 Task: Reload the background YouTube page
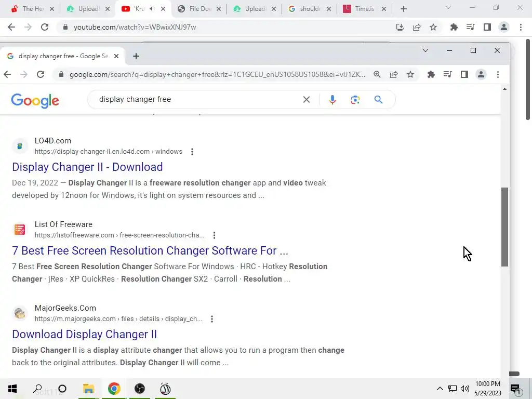click(x=45, y=27)
